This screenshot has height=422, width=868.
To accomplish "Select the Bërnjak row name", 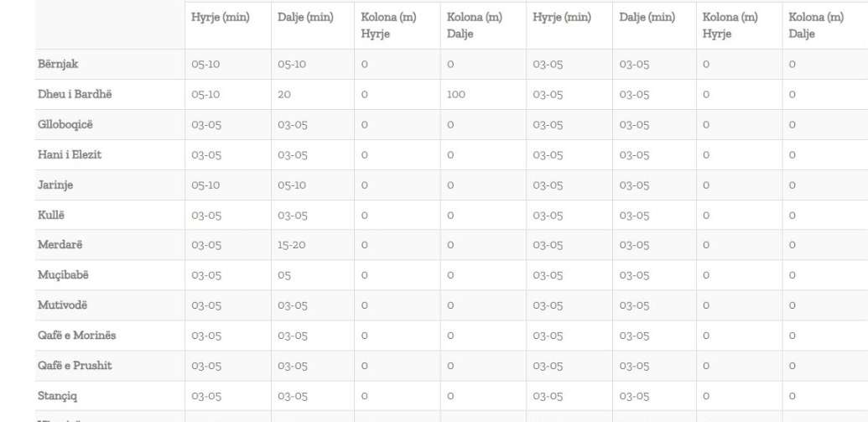I will [58, 65].
